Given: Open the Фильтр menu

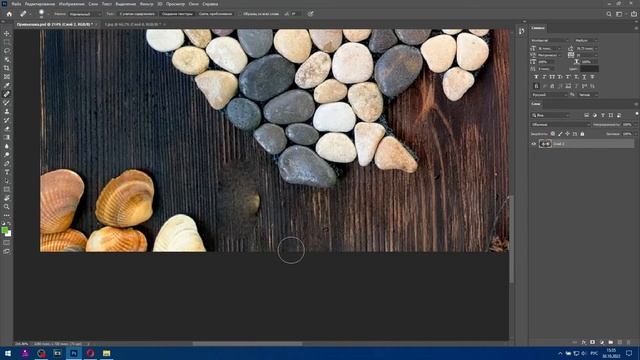Looking at the screenshot, I should pos(147,4).
